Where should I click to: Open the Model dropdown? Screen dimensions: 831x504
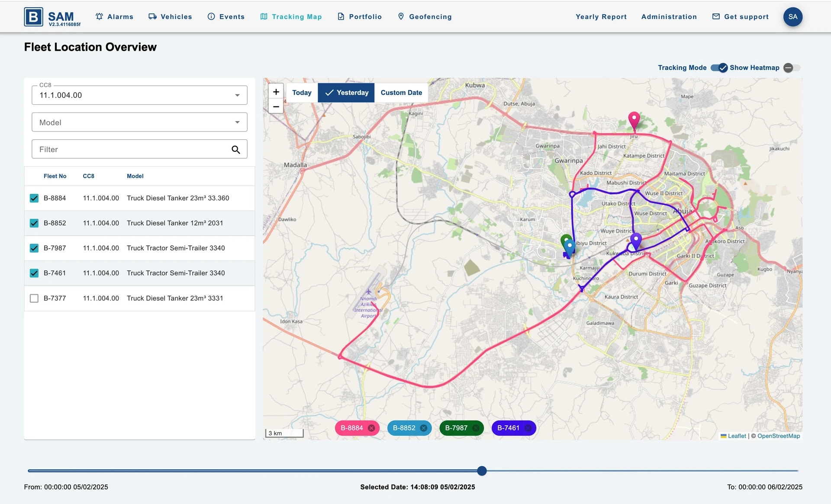[139, 122]
